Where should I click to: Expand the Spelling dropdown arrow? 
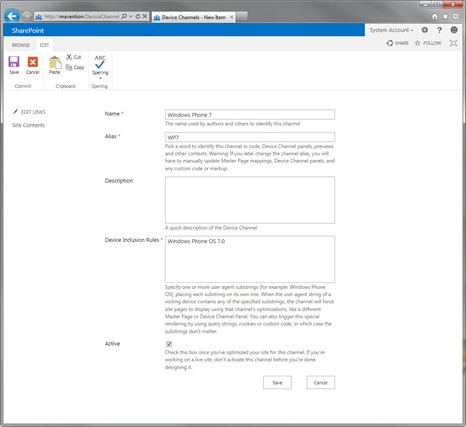pyautogui.click(x=100, y=78)
